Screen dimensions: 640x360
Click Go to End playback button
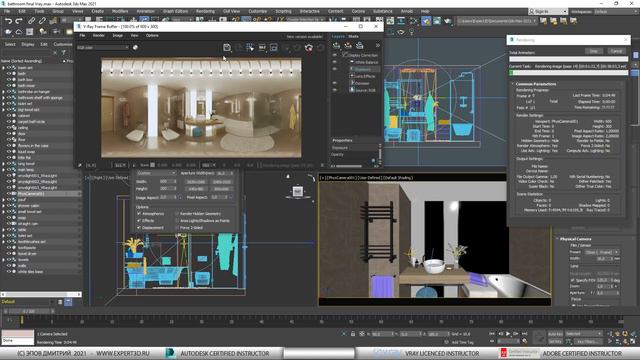(524, 334)
